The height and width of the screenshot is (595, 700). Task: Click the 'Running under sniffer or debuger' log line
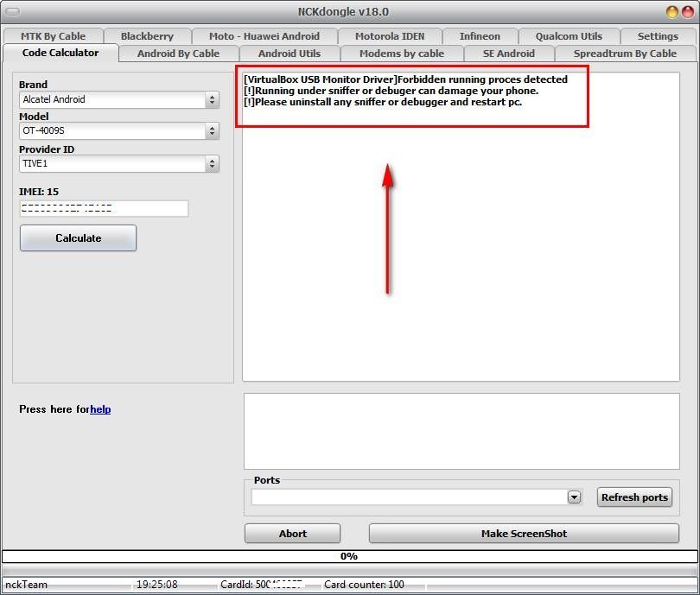(391, 91)
